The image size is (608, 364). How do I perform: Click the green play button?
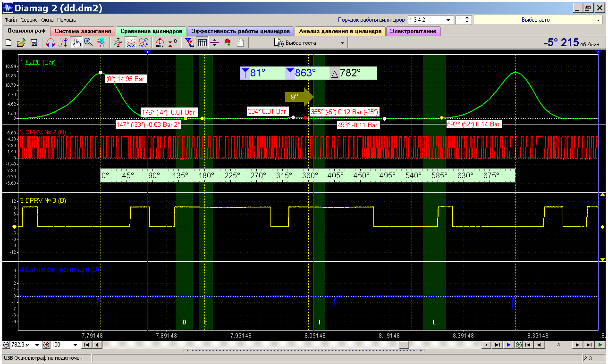(x=600, y=345)
